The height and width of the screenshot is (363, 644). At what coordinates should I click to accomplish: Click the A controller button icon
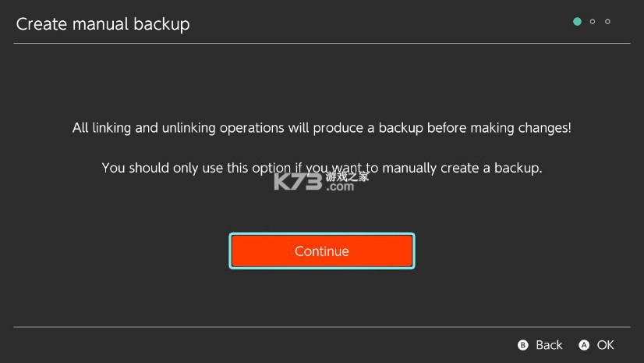[x=584, y=345]
